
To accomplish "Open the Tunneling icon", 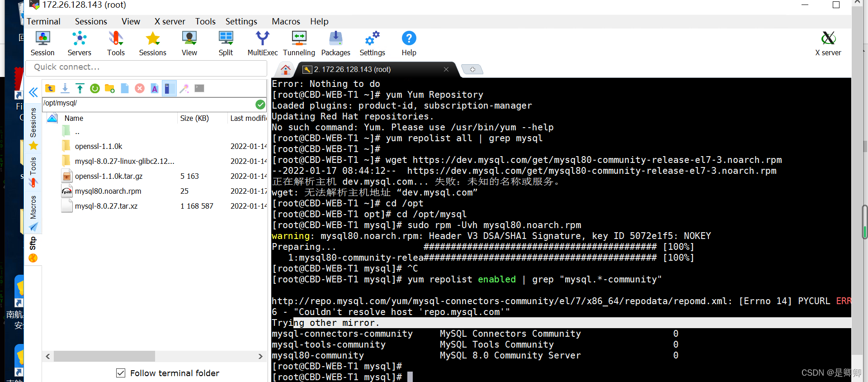I will point(299,44).
